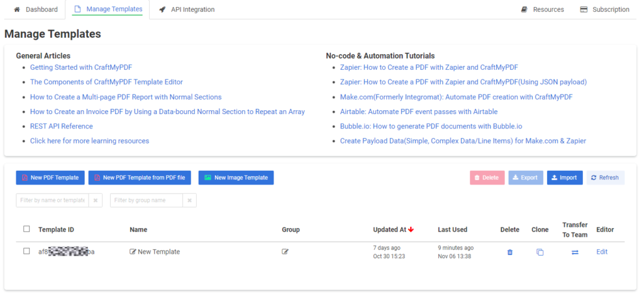Refresh the template list
644x296 pixels.
point(606,178)
